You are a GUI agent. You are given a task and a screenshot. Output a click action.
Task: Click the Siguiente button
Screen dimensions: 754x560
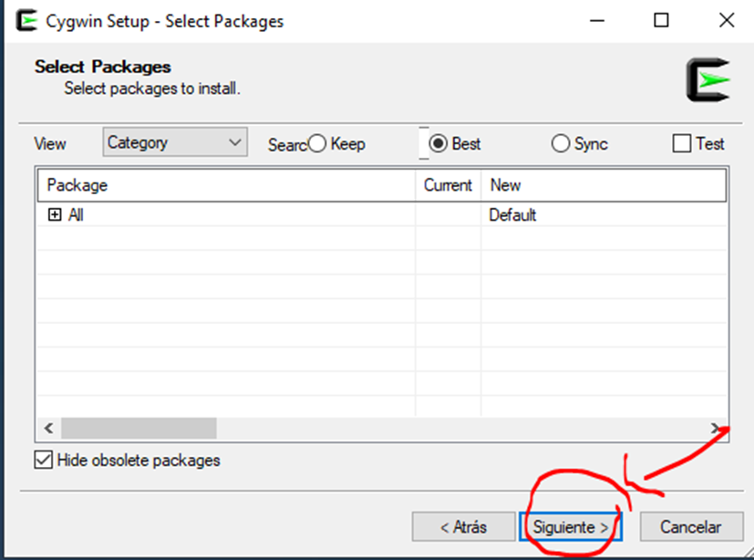pos(570,527)
